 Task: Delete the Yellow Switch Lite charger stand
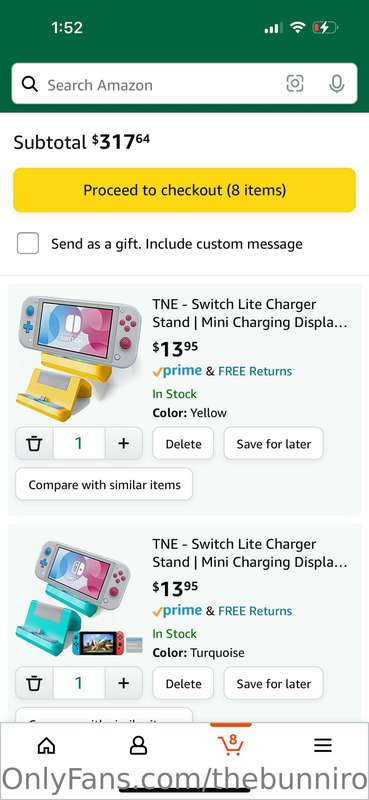[x=183, y=443]
